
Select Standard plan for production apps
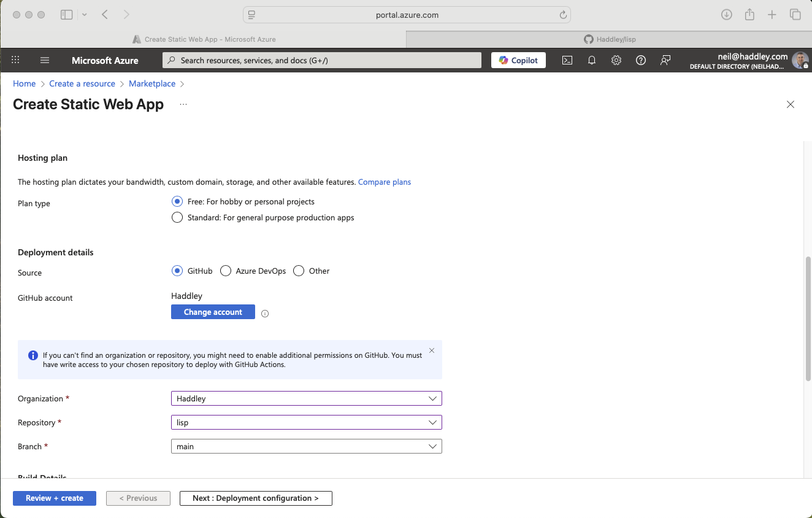tap(177, 217)
